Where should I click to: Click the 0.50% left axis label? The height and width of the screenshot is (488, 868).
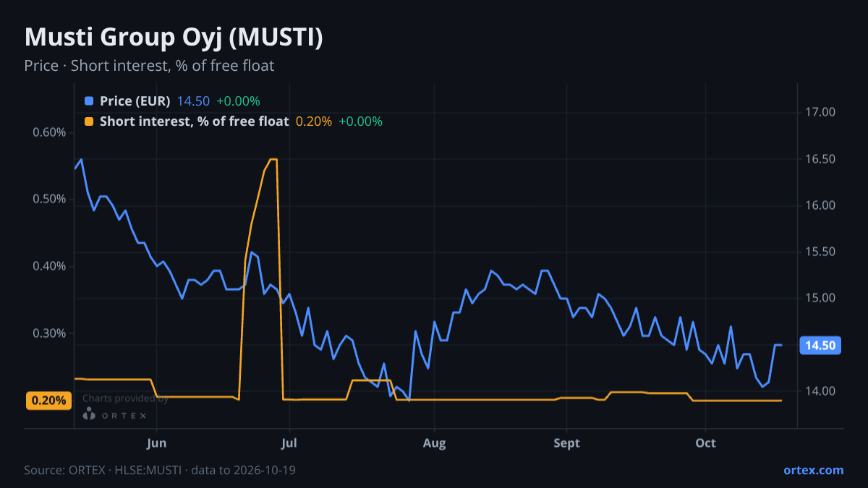point(48,200)
